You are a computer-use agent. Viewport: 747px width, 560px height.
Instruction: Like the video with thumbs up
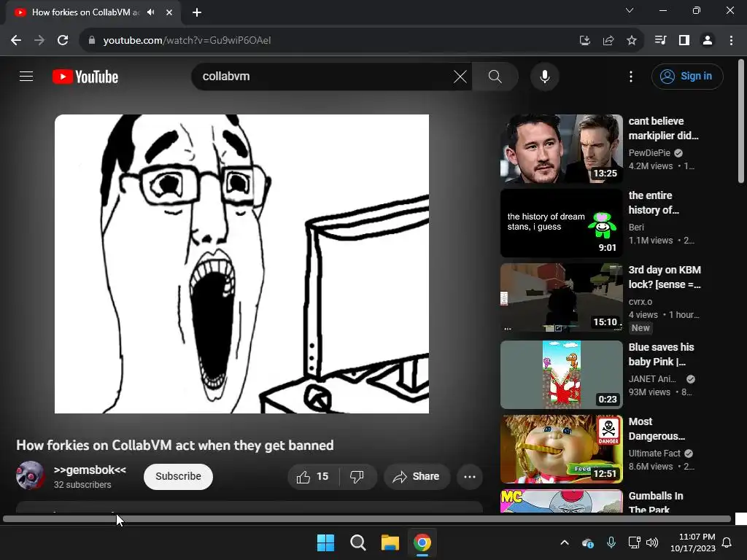click(313, 477)
